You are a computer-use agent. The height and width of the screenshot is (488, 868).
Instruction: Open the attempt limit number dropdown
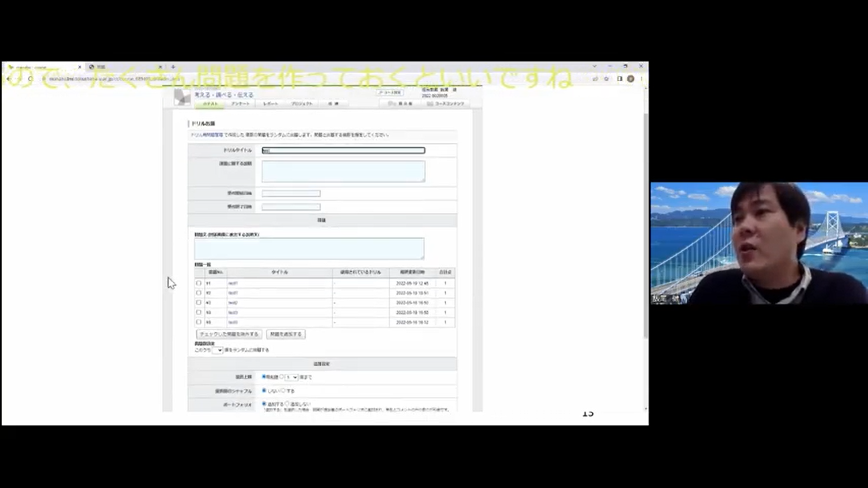click(292, 377)
